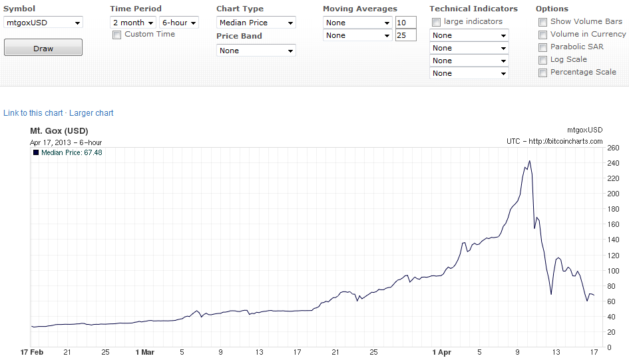The width and height of the screenshot is (629, 364).
Task: Open the first Technical Indicators dropdown
Action: (x=469, y=35)
